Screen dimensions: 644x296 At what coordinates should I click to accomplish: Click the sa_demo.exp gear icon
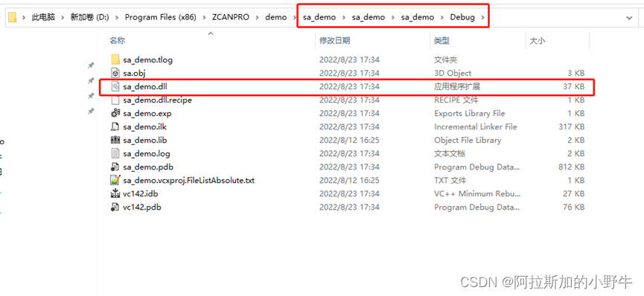[x=115, y=113]
